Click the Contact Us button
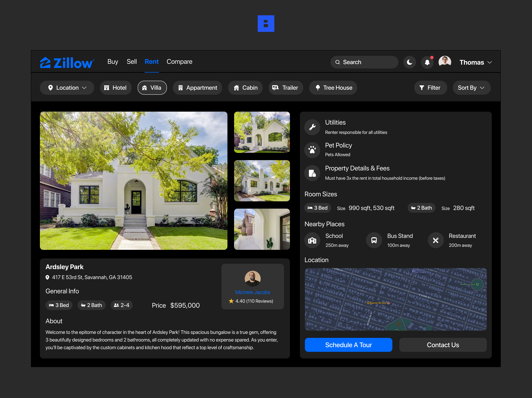The width and height of the screenshot is (532, 398). 443,345
